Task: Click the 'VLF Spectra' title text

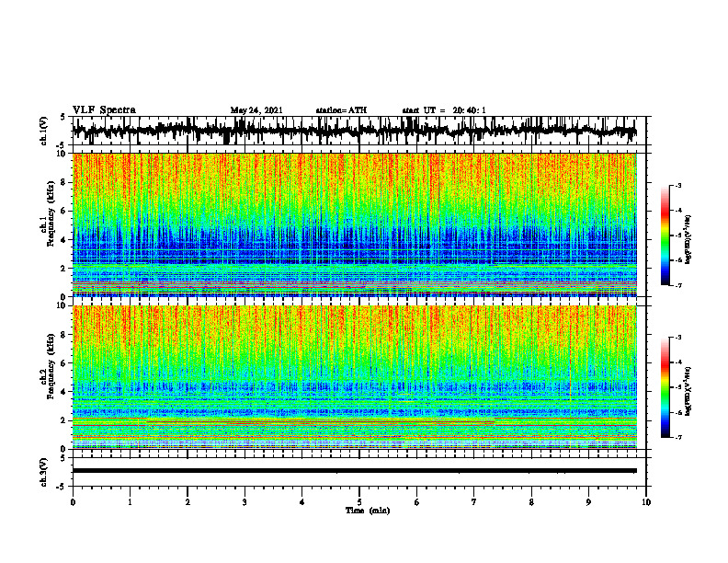Action: 104,110
